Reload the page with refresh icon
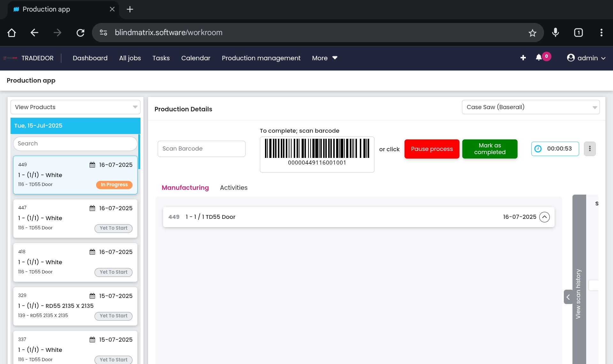 (80, 33)
